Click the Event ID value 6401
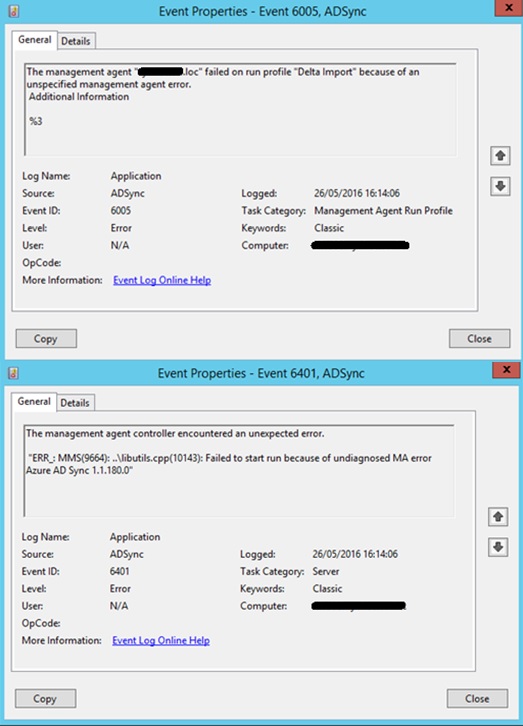Image resolution: width=523 pixels, height=726 pixels. pos(119,571)
